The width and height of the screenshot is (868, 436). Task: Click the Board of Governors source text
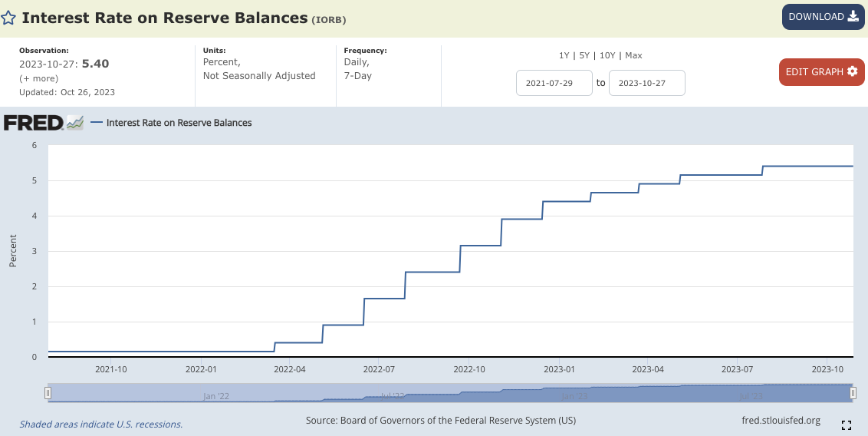click(x=440, y=420)
